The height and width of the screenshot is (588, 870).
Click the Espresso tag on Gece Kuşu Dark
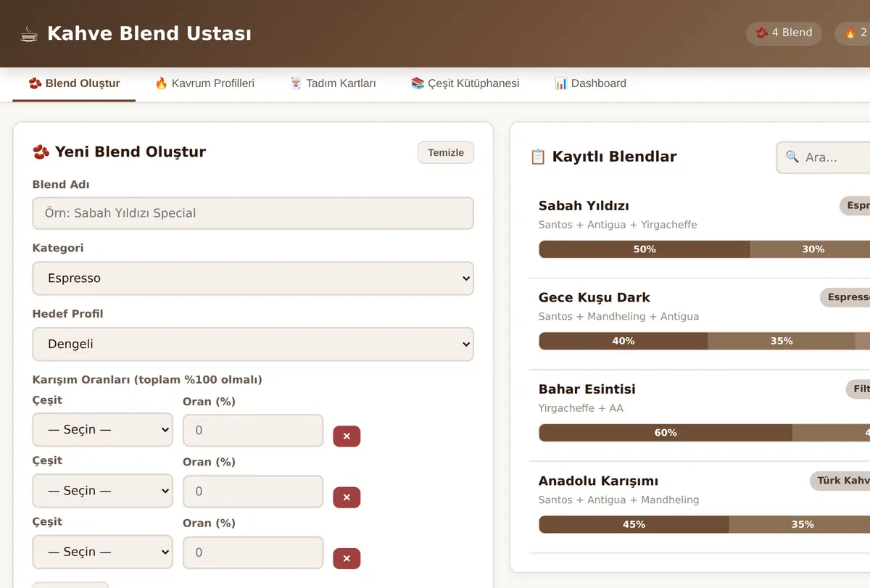click(x=845, y=297)
